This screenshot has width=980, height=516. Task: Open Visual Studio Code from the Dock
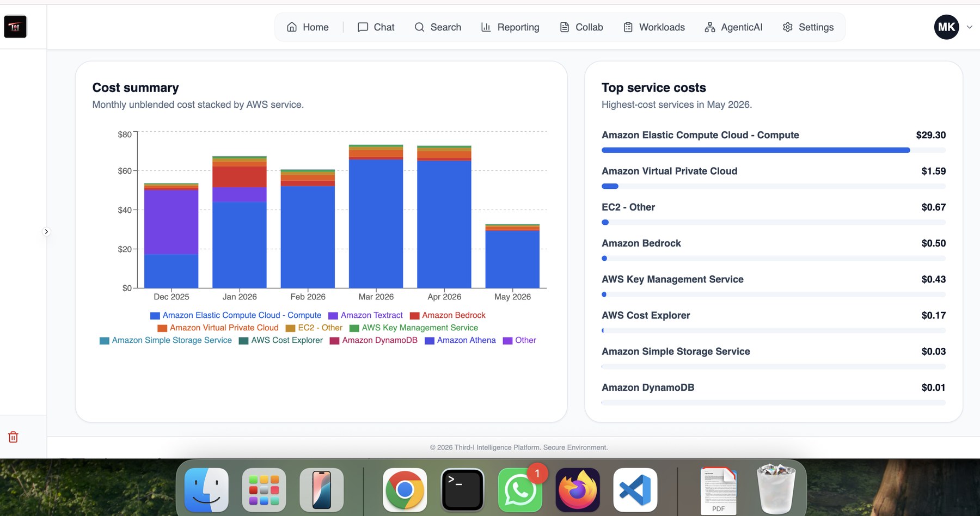(x=635, y=490)
